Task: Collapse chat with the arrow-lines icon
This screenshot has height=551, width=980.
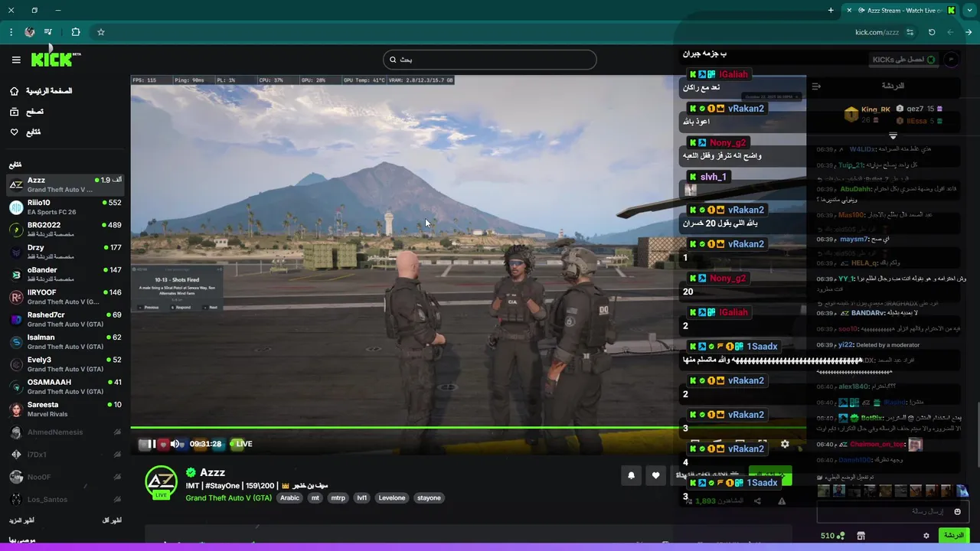Action: coord(816,86)
